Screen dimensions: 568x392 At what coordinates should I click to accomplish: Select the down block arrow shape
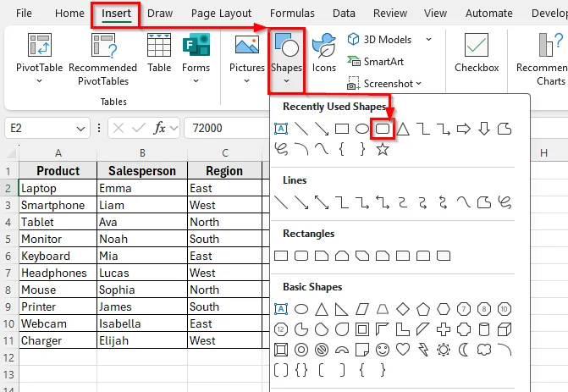click(x=484, y=129)
